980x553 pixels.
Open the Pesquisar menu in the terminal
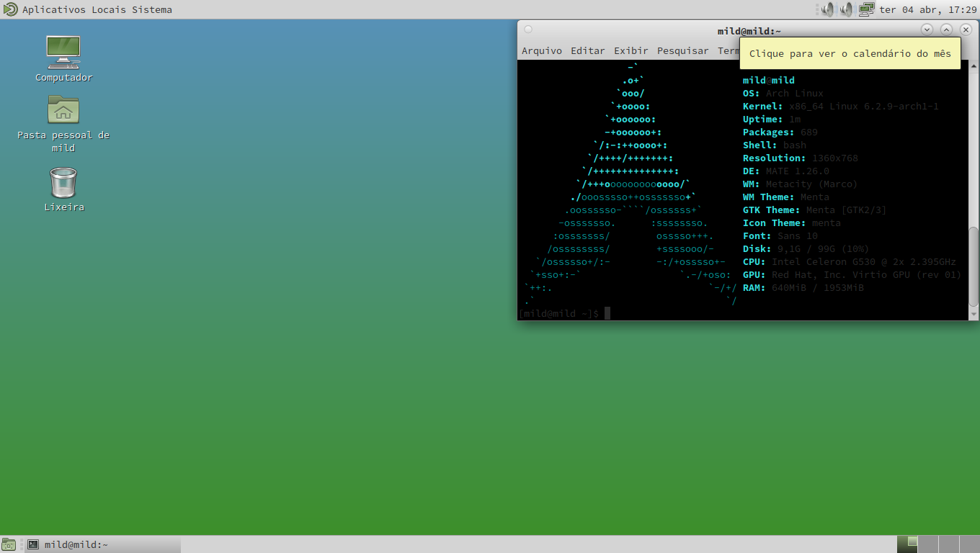683,50
